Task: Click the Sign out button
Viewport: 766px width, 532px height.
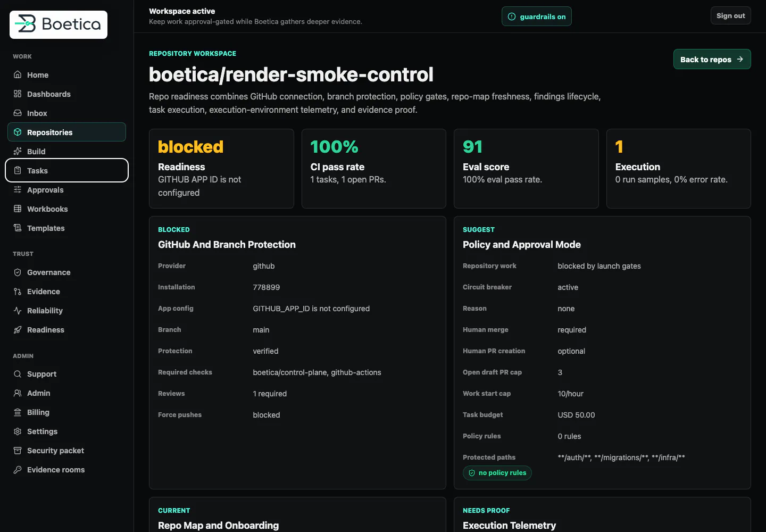Action: point(730,15)
